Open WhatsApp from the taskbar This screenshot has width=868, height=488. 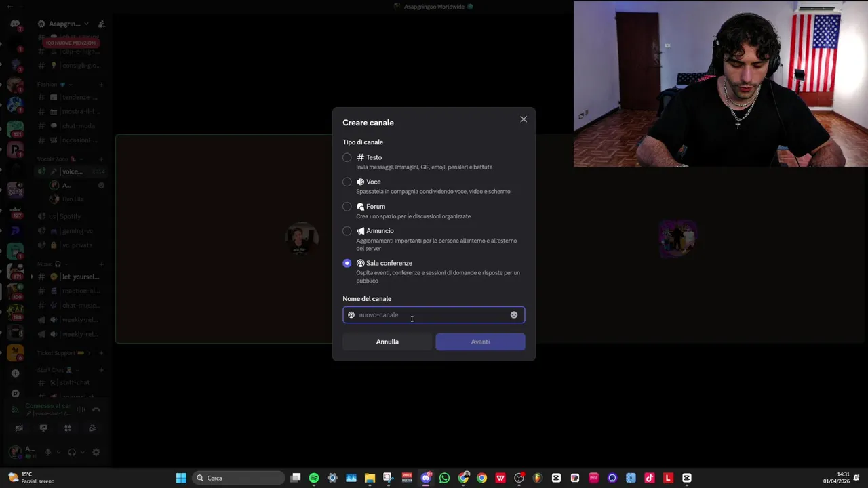(x=444, y=478)
